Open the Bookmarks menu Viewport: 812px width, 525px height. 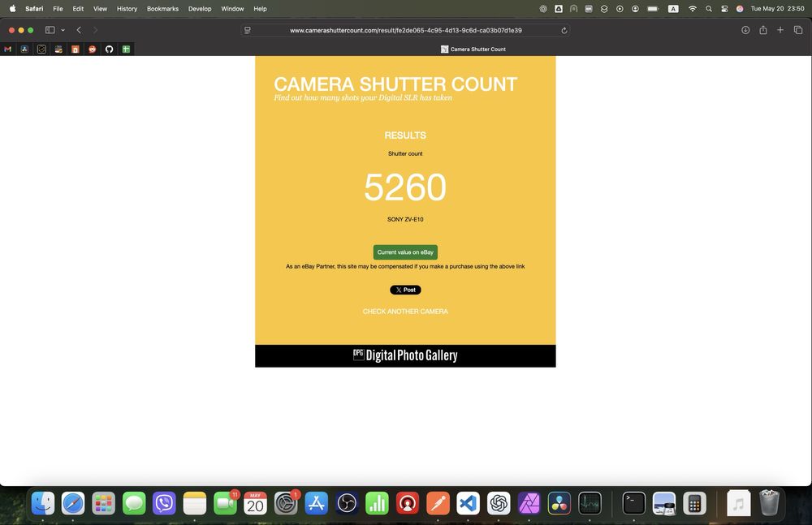tap(162, 9)
